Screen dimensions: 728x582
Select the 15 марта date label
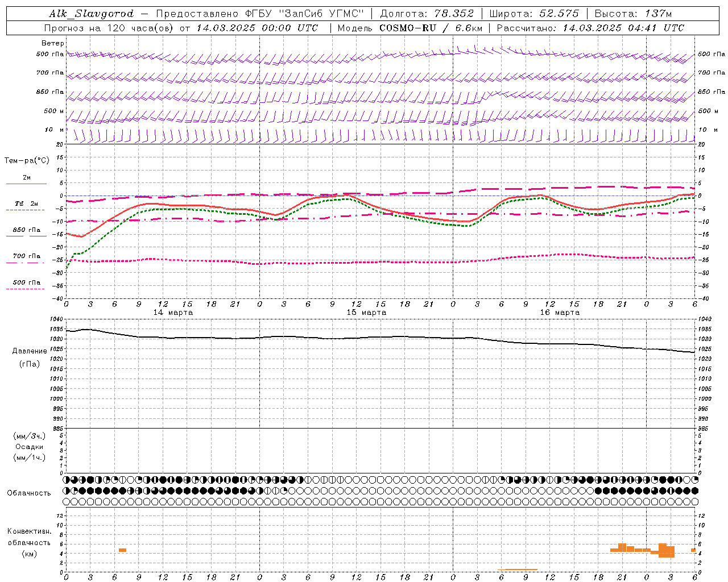(366, 313)
